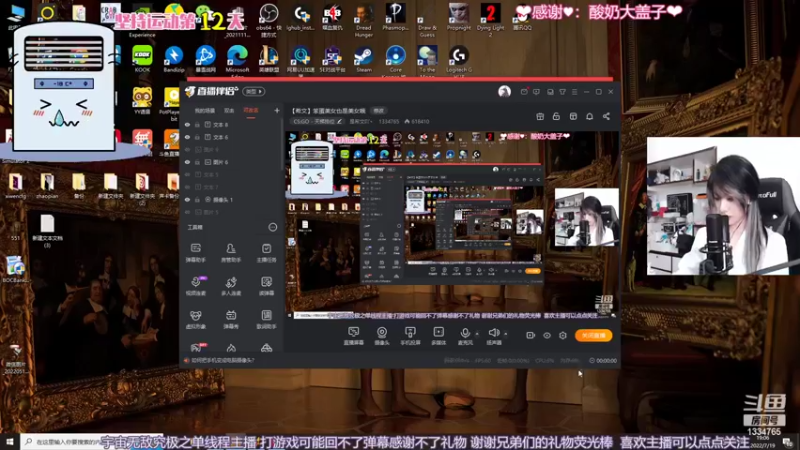Click 修改 button beside stream title
The image size is (800, 450).
(378, 110)
